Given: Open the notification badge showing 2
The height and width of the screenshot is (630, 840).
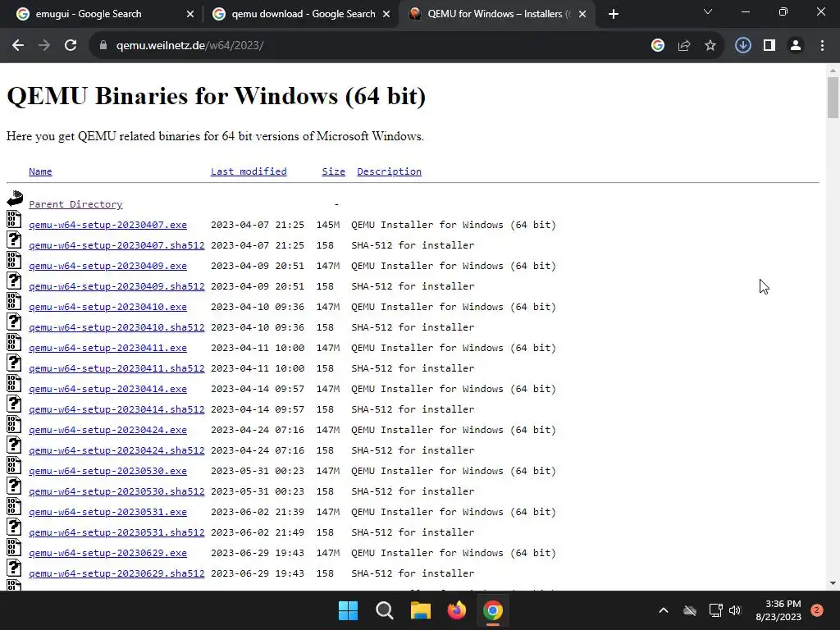Looking at the screenshot, I should (x=817, y=610).
